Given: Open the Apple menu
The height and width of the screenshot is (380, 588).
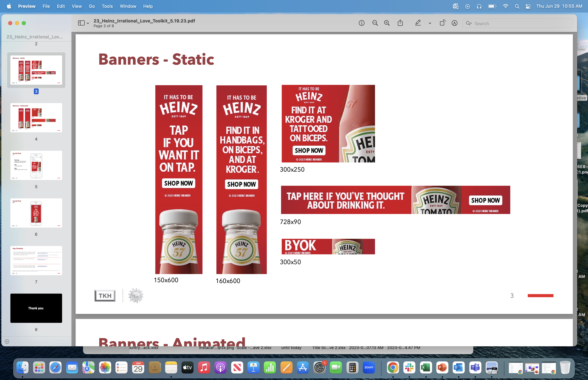Looking at the screenshot, I should 9,6.
